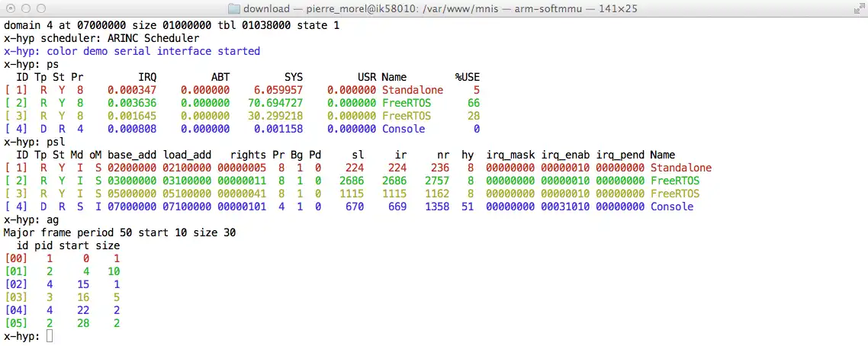Image resolution: width=868 pixels, height=346 pixels.
Task: Click the terminal cursor at the x-hyp prompt
Action: [50, 336]
